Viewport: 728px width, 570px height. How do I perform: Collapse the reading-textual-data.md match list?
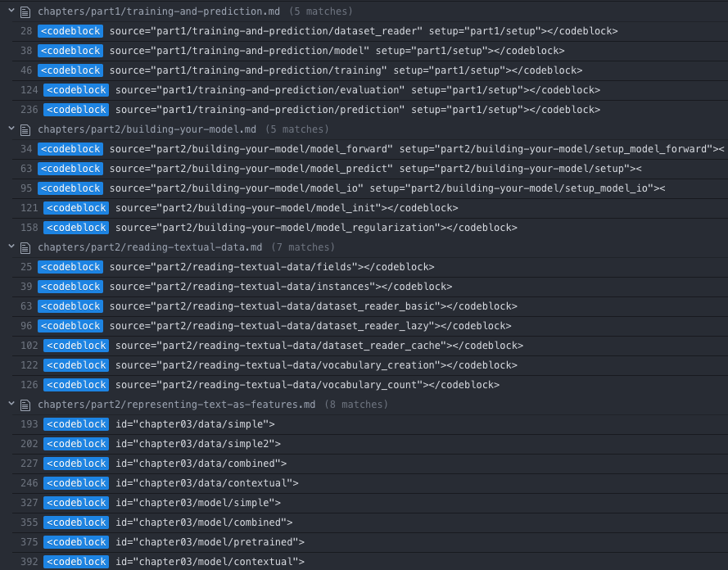click(x=11, y=247)
